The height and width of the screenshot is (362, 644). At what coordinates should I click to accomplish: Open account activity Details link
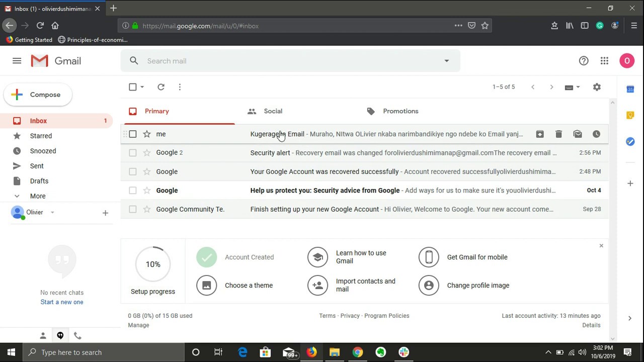(591, 325)
